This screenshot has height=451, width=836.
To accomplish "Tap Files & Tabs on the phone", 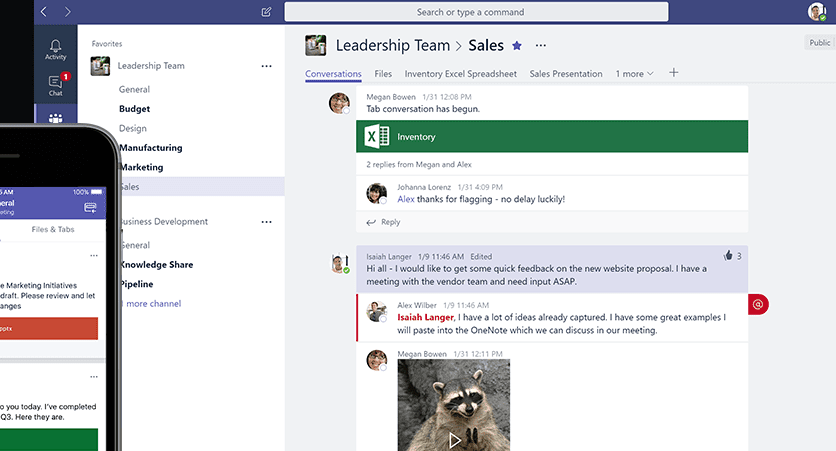I will click(x=53, y=229).
